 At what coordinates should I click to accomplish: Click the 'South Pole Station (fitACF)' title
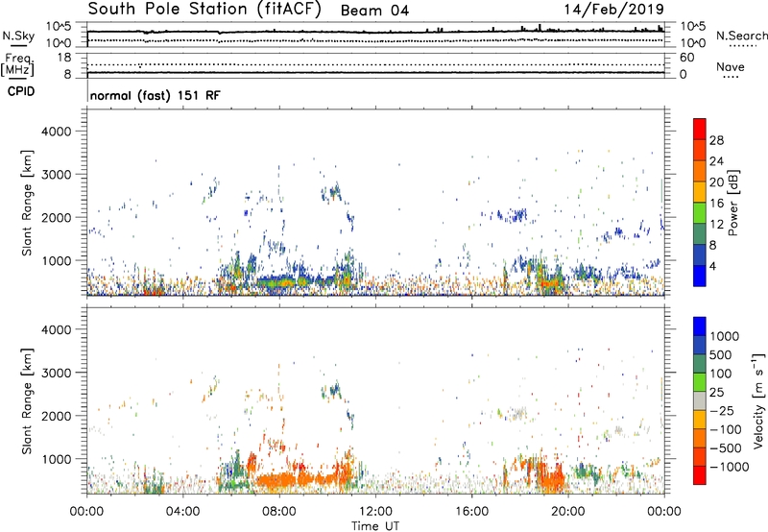point(204,10)
